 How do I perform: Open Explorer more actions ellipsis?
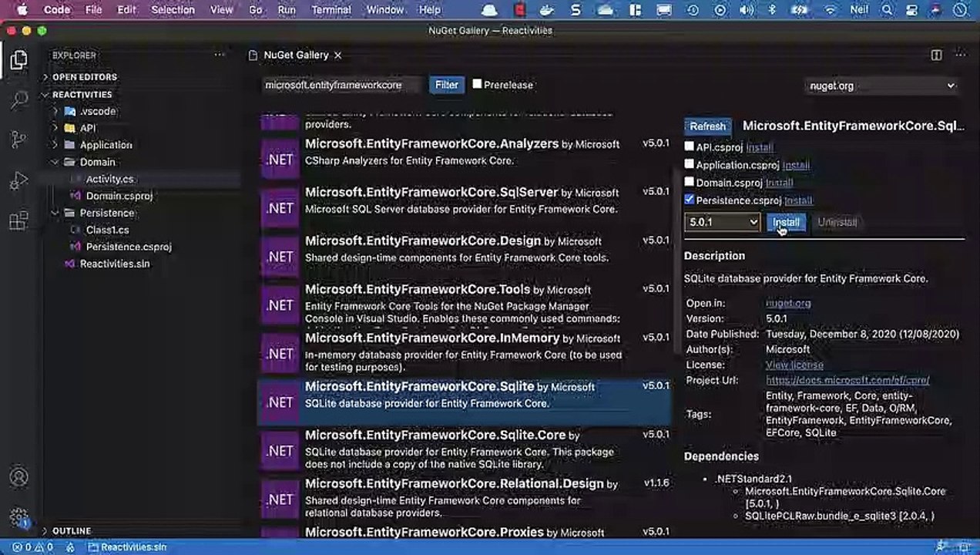[x=220, y=55]
